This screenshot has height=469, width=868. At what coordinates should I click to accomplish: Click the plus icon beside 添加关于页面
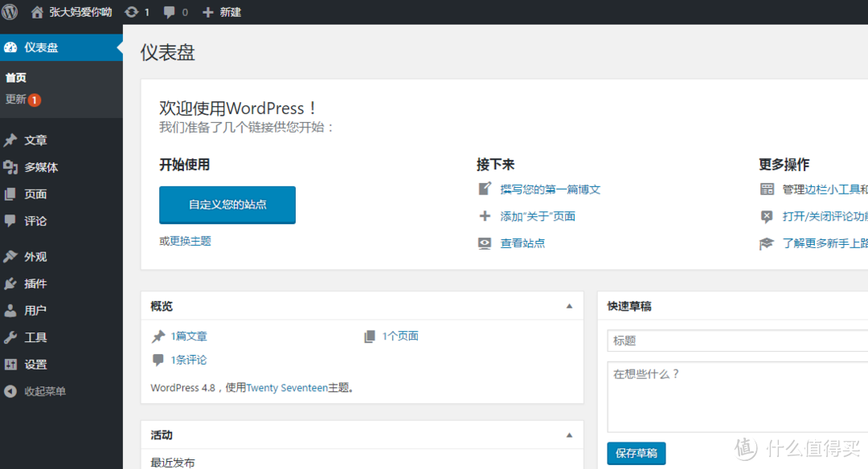pyautogui.click(x=485, y=216)
